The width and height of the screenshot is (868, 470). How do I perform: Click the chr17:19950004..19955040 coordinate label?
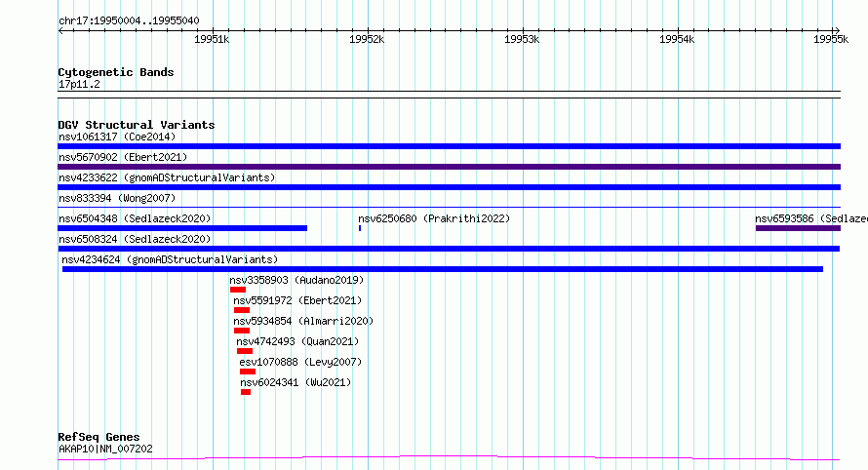click(x=129, y=20)
